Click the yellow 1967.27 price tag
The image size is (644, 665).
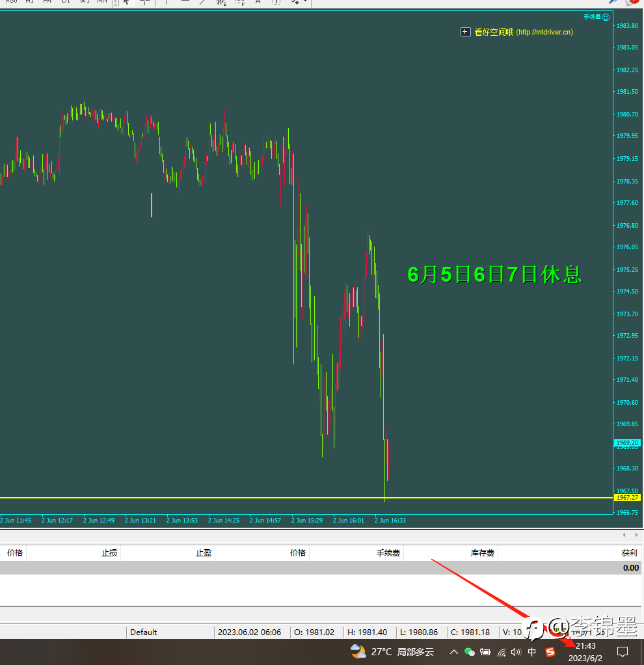click(x=627, y=498)
